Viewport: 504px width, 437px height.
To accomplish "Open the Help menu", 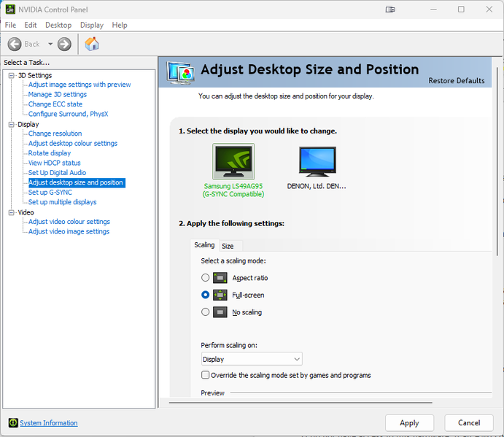I will (x=120, y=25).
